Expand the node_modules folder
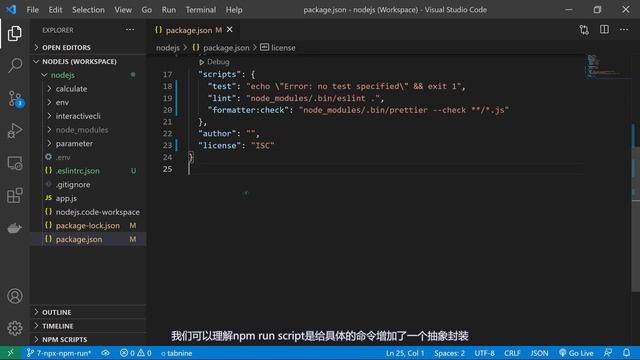 pos(88,130)
